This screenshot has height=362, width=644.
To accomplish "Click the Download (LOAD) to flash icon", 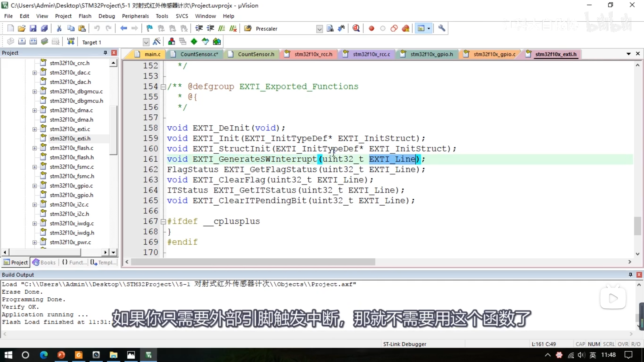I will 71,41.
